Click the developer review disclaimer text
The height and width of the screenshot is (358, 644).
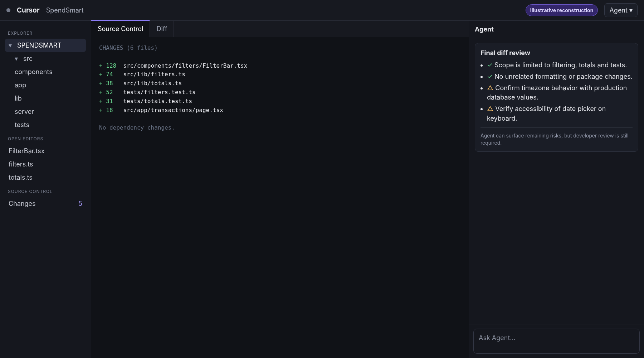pos(555,139)
